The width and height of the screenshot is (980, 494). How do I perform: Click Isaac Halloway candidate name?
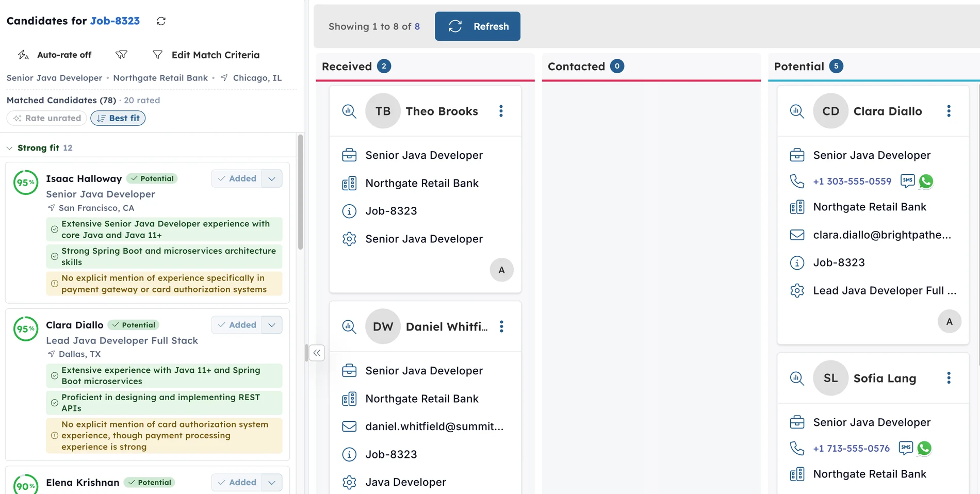tap(84, 178)
